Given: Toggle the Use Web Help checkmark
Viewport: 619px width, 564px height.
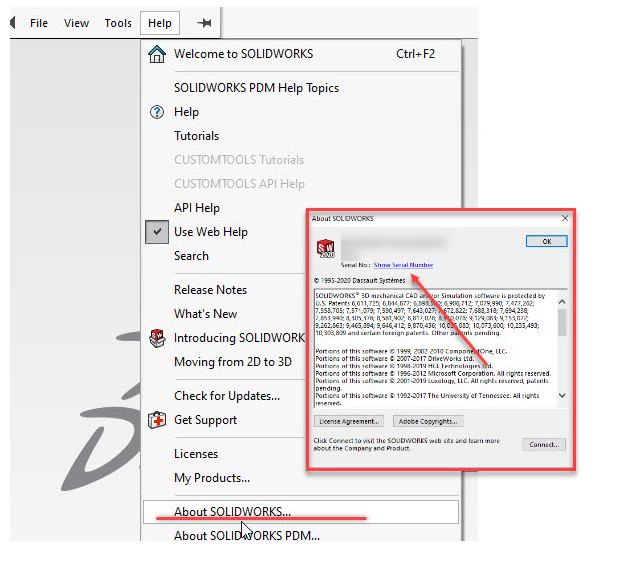Looking at the screenshot, I should 156,232.
